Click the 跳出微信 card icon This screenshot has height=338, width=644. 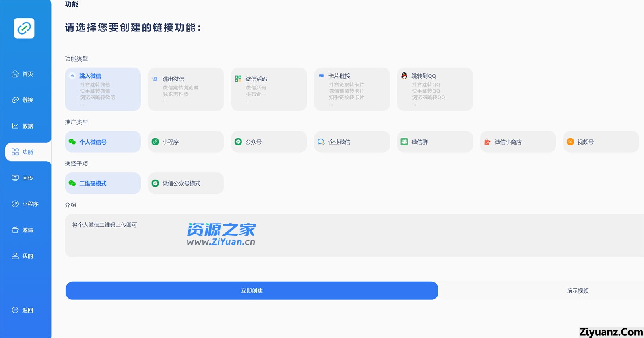155,79
